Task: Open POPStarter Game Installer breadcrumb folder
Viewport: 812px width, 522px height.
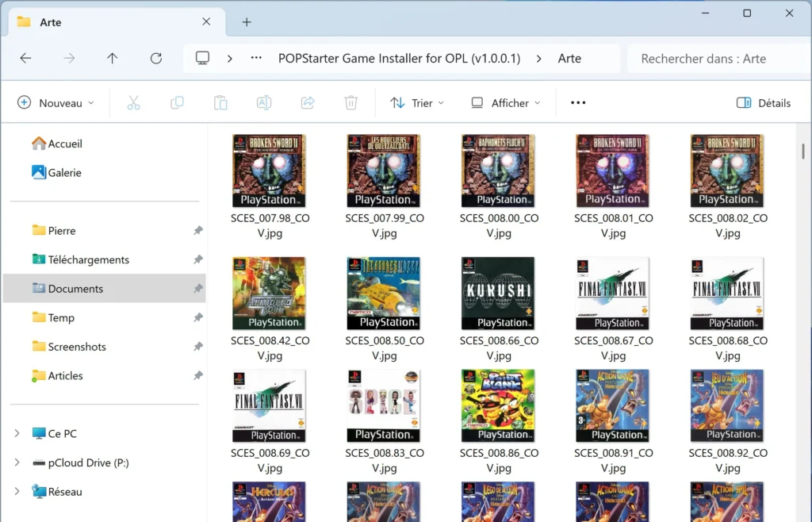Action: [400, 59]
